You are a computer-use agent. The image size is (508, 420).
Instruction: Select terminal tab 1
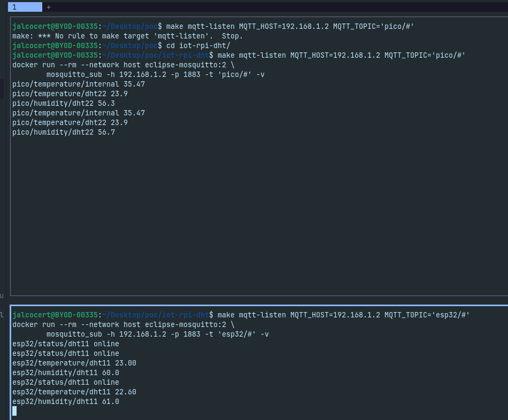click(25, 7)
